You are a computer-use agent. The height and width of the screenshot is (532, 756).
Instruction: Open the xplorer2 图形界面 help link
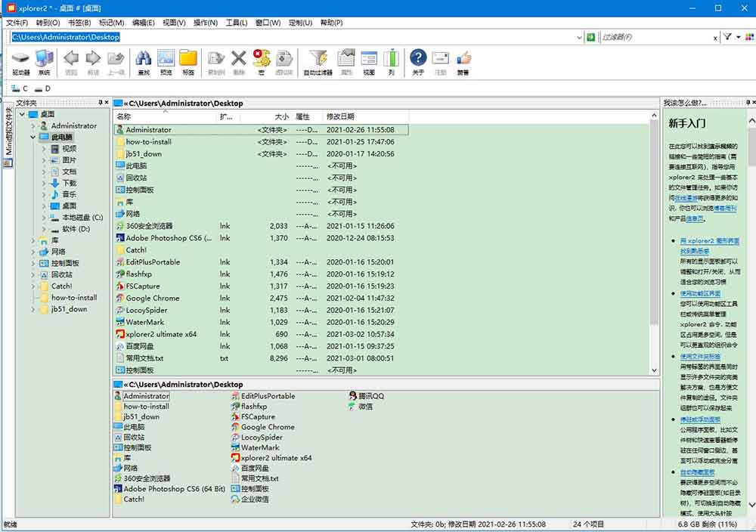click(709, 241)
